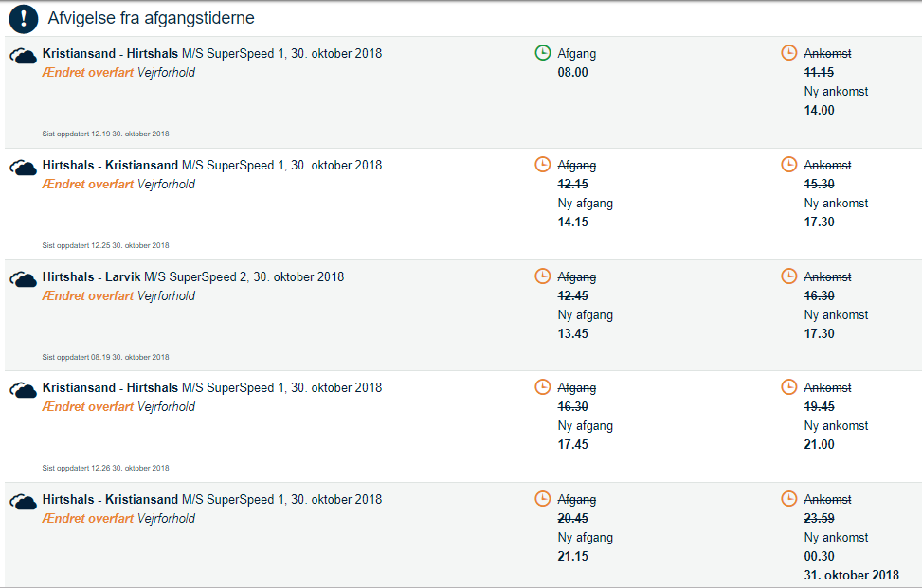Click the orange clock icon beside Ny ankomst 21.00
Image resolution: width=922 pixels, height=588 pixels.
[x=789, y=387]
